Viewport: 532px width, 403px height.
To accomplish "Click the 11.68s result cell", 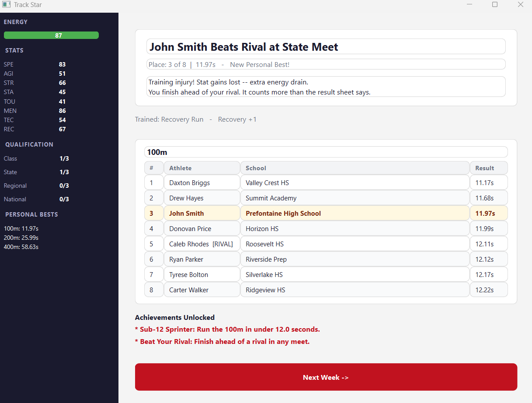I will pyautogui.click(x=489, y=198).
